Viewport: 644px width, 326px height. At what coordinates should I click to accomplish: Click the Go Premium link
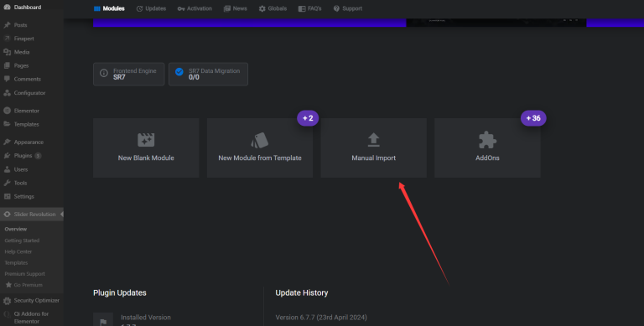point(23,285)
